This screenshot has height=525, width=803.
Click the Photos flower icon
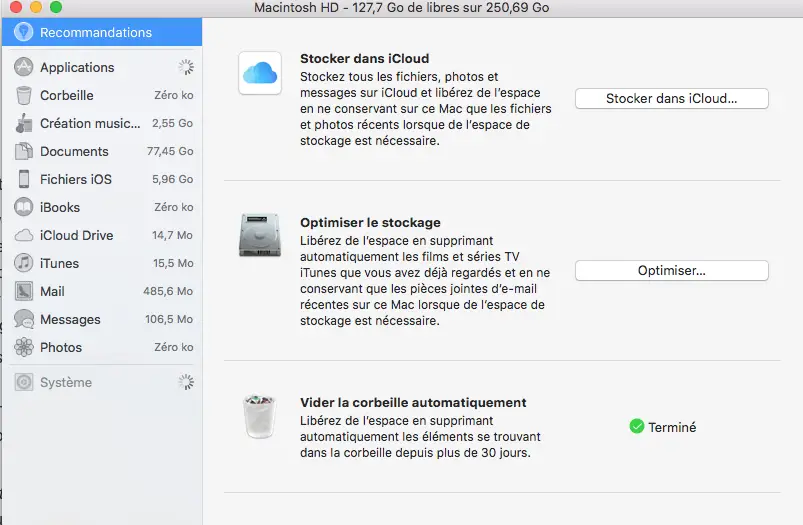[24, 347]
